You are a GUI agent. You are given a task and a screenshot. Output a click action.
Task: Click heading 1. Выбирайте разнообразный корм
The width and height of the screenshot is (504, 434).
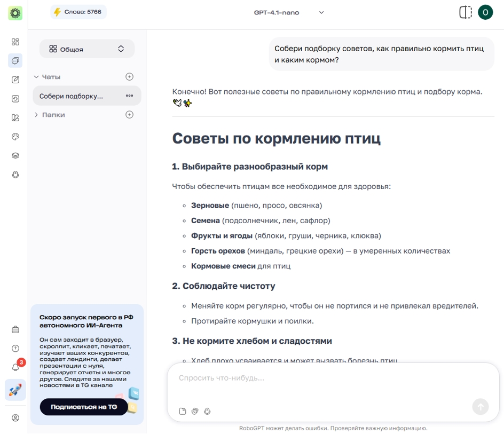pyautogui.click(x=250, y=167)
